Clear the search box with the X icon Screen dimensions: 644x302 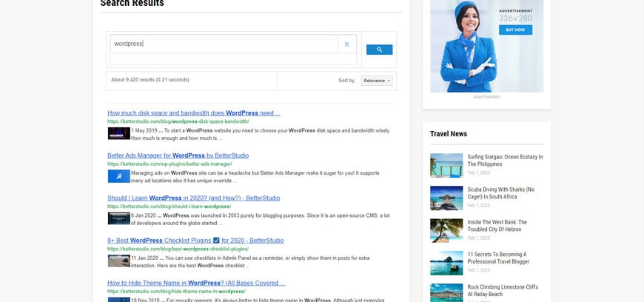(346, 44)
